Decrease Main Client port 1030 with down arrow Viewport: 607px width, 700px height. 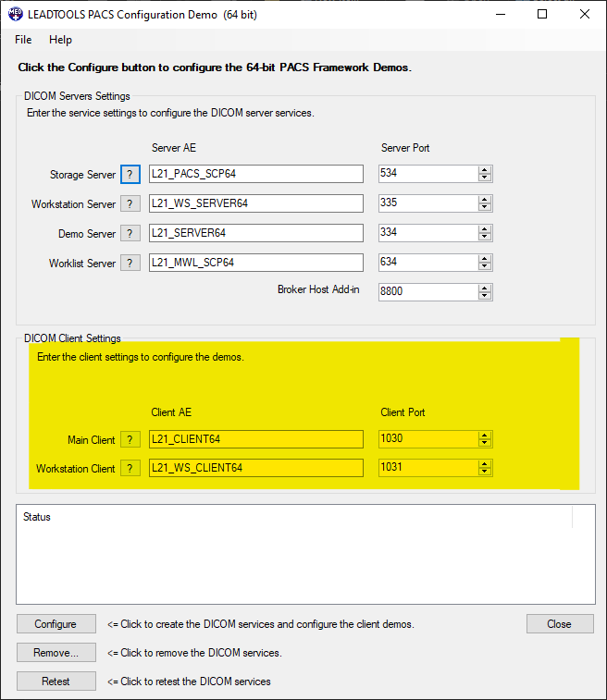click(x=485, y=443)
